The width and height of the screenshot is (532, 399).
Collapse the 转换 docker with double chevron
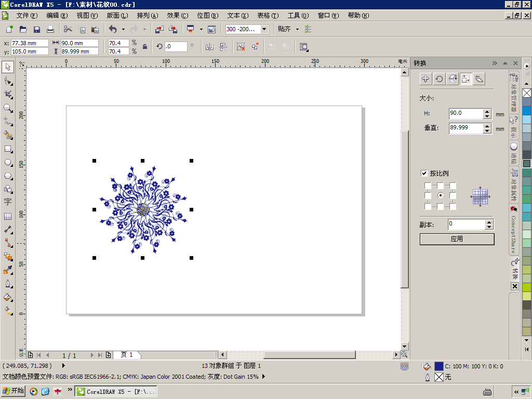pos(495,63)
